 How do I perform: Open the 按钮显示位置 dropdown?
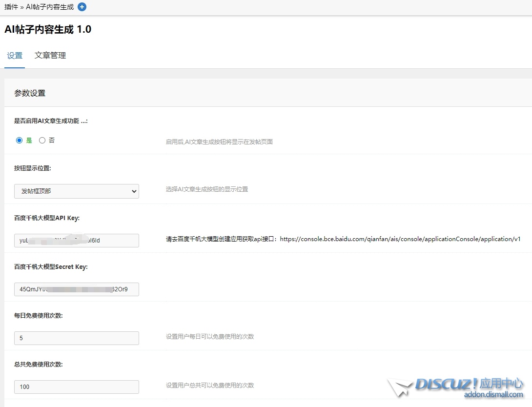click(x=77, y=191)
